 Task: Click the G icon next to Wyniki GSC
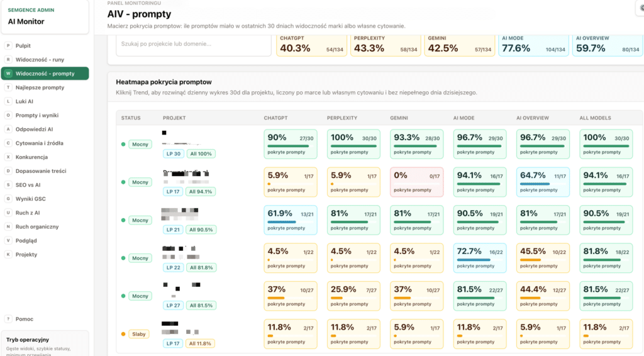tap(8, 199)
